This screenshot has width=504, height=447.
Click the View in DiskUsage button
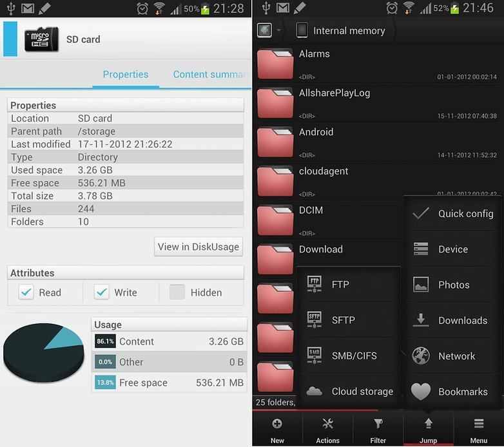(x=199, y=247)
